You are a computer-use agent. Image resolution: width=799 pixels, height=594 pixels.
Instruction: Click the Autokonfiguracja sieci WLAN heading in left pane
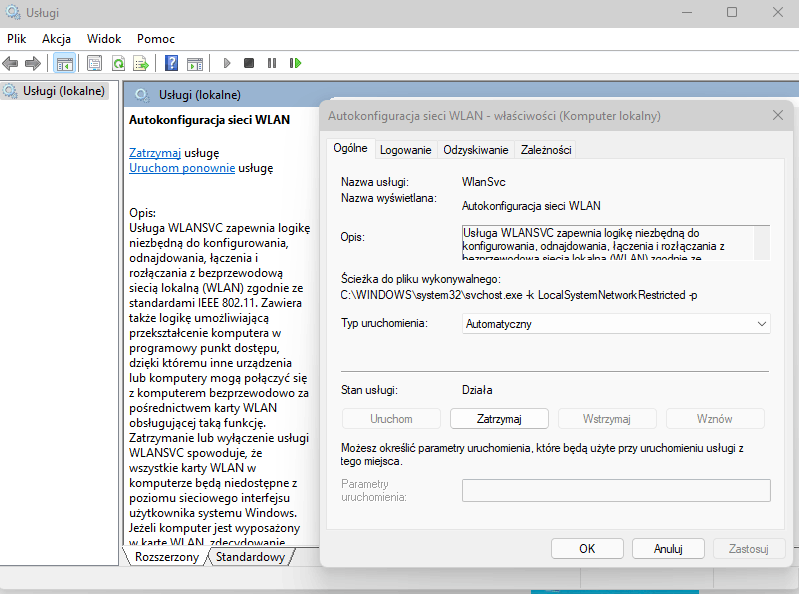point(209,120)
